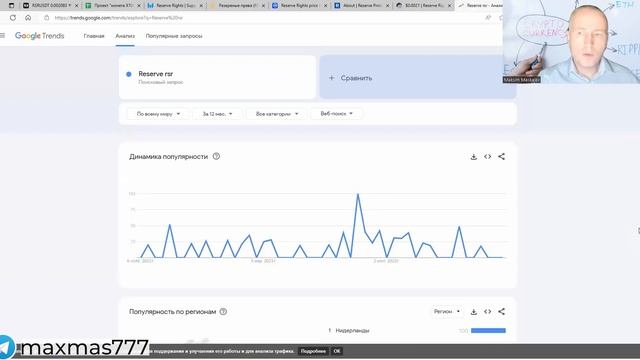The width and height of the screenshot is (640, 360).
Task: Click the browser home icon
Action: point(28,18)
